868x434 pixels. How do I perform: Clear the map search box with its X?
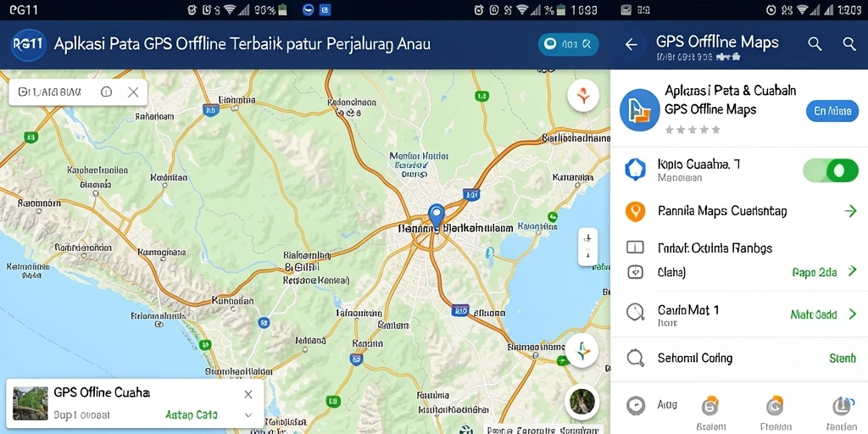(x=133, y=92)
